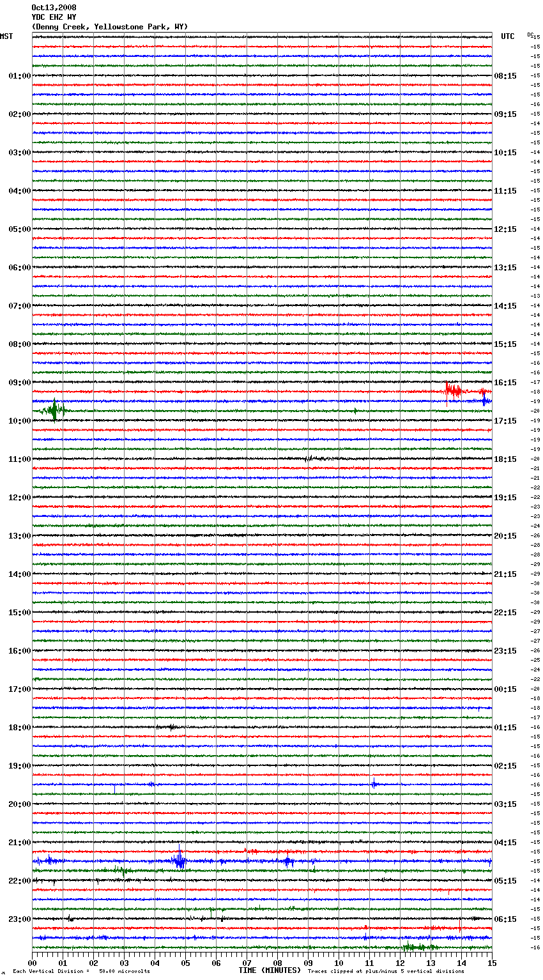
Task: Click the "Each Vertical Division = 50.00 microvolts" note
Action: click(x=81, y=971)
